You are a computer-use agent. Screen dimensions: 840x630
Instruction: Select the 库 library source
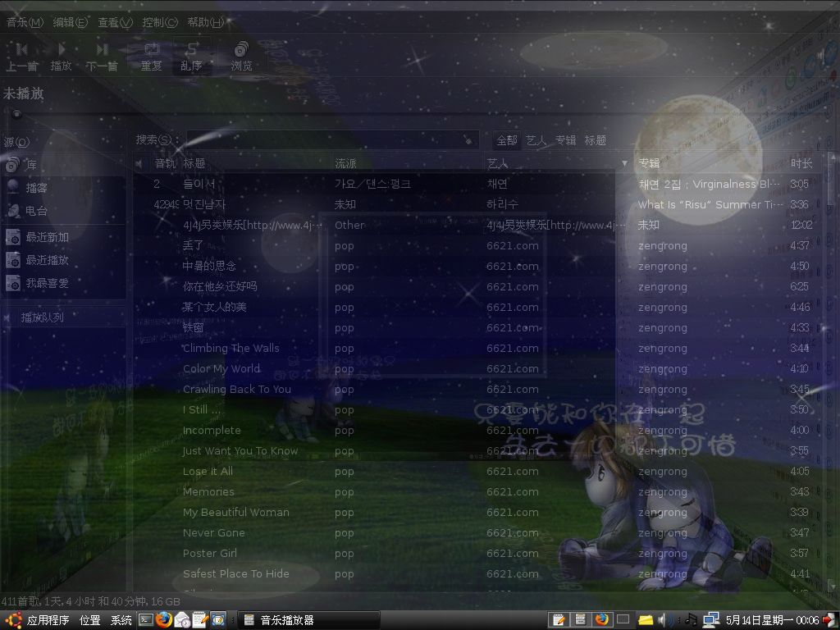pos(63,164)
